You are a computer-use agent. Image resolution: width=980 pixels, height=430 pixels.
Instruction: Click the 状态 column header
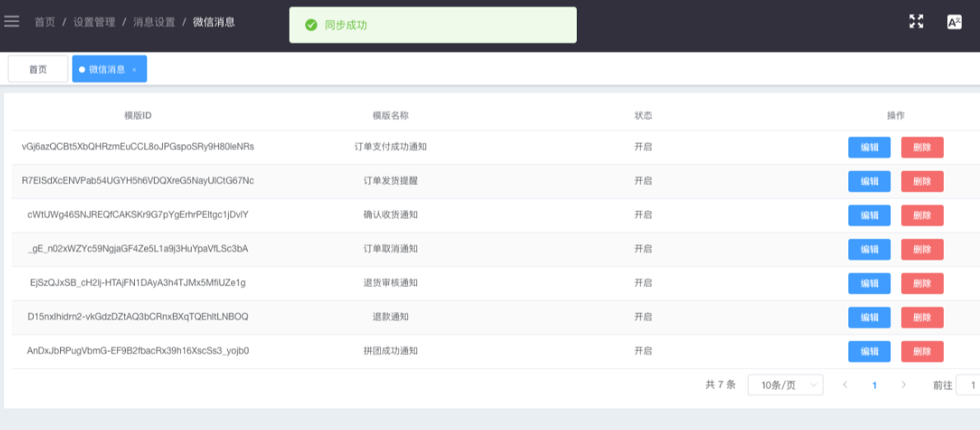643,115
